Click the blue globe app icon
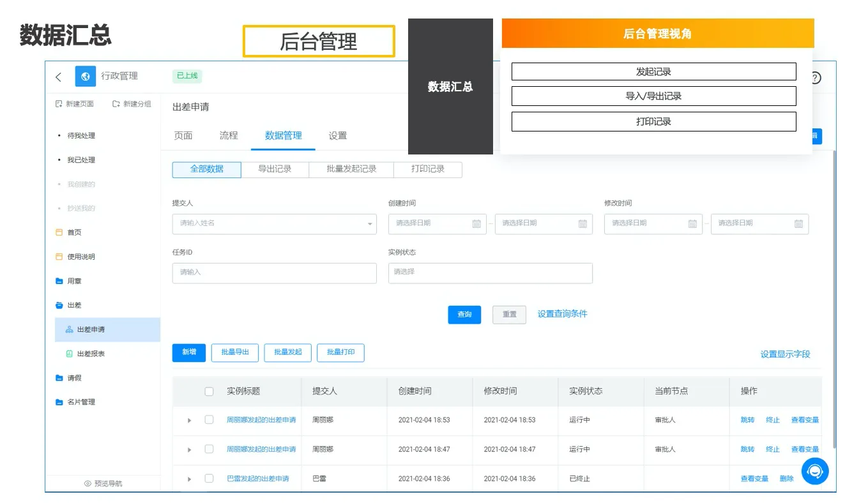The image size is (868, 503). click(x=86, y=76)
